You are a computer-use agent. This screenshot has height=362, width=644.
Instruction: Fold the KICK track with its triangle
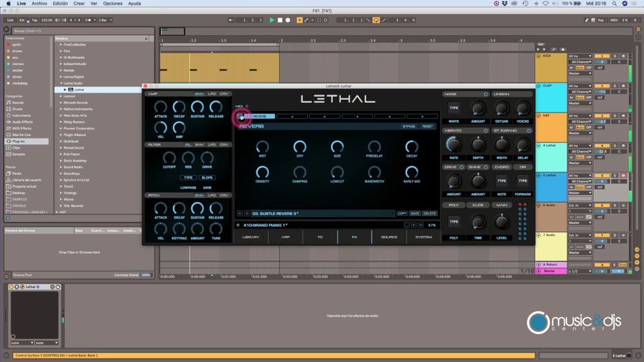(539, 56)
